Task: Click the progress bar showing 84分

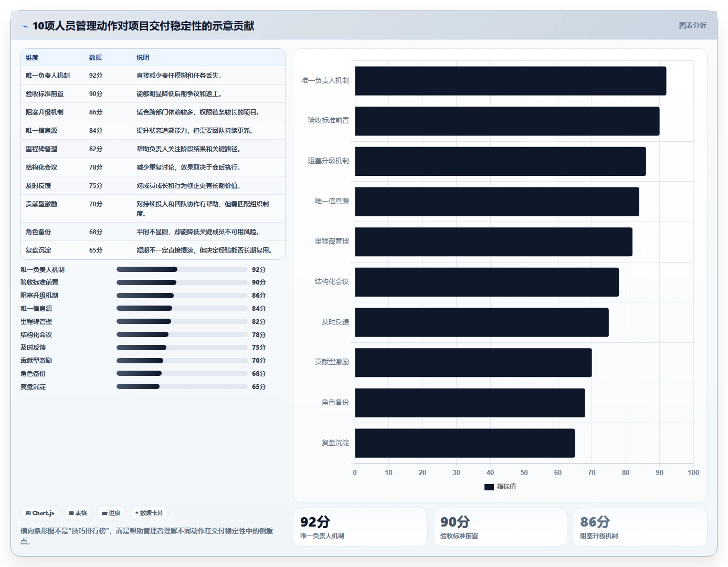Action: click(x=182, y=308)
